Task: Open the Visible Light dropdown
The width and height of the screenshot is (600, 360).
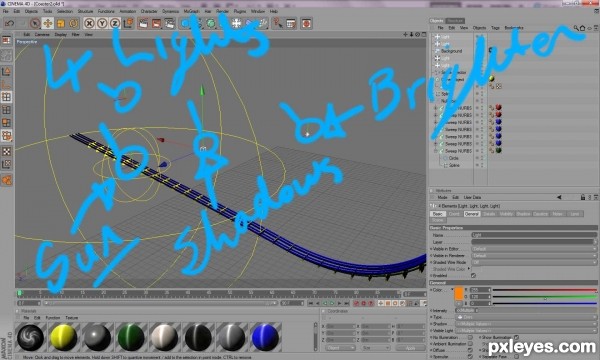Action: [x=526, y=331]
